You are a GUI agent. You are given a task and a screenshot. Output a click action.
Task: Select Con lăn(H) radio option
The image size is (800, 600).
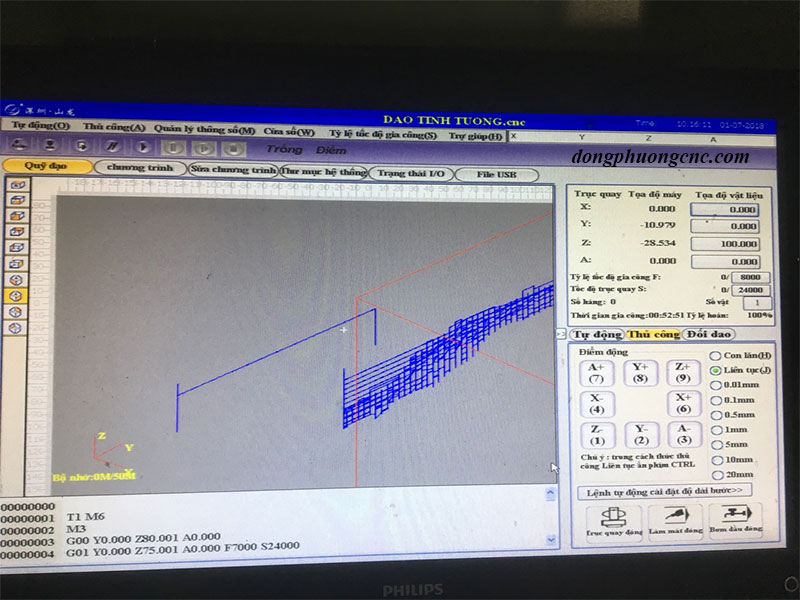coord(740,355)
